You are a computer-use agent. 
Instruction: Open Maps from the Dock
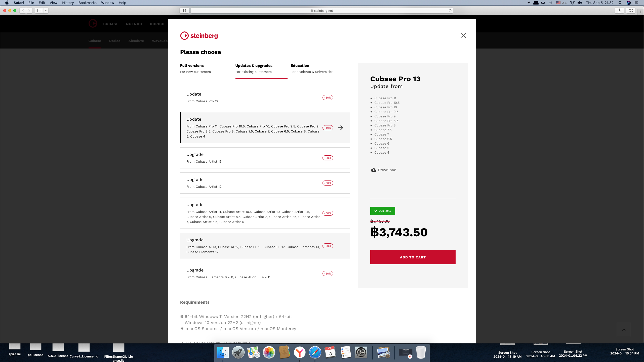(254, 352)
